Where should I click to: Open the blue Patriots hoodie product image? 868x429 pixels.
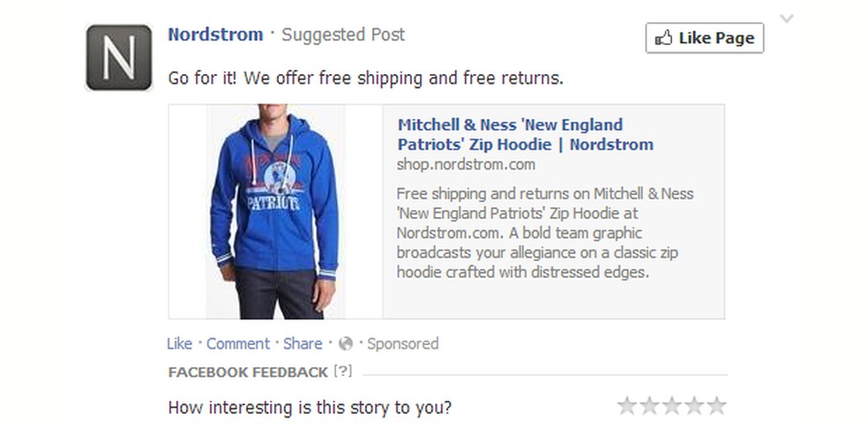click(275, 211)
